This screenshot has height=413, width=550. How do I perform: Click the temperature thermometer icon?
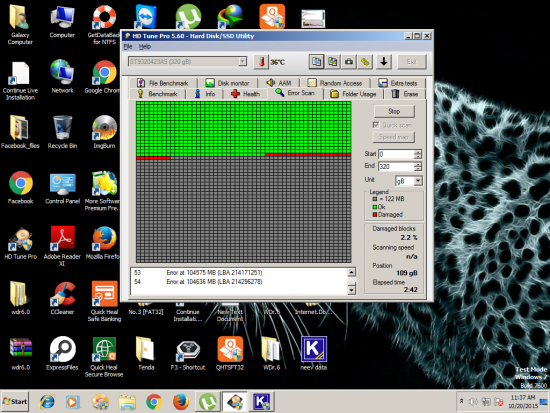[261, 62]
